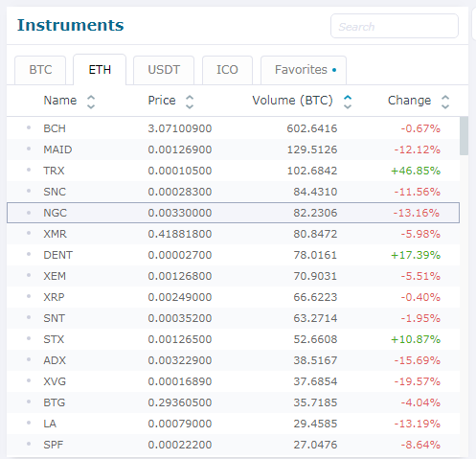The height and width of the screenshot is (459, 476).
Task: Sort by Name column arrows
Action: coord(91,102)
